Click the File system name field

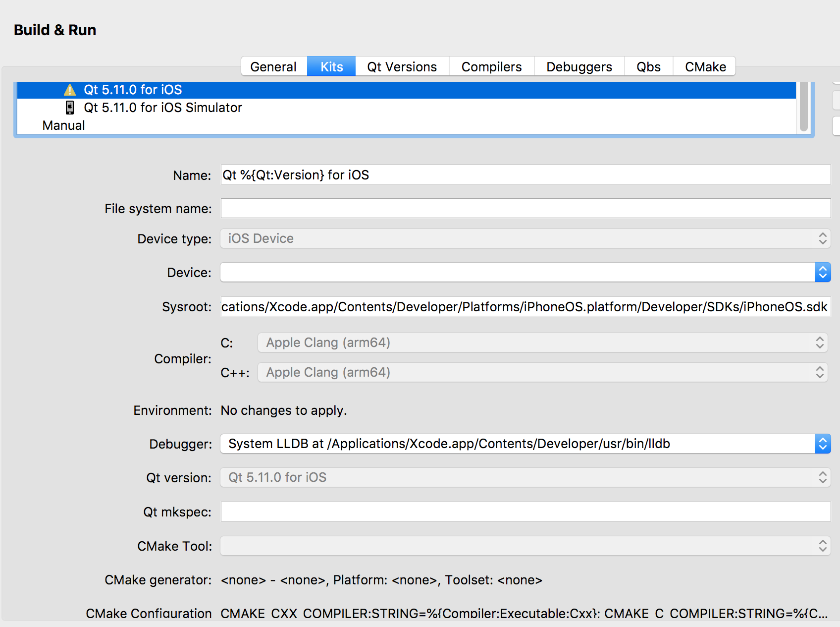(525, 209)
